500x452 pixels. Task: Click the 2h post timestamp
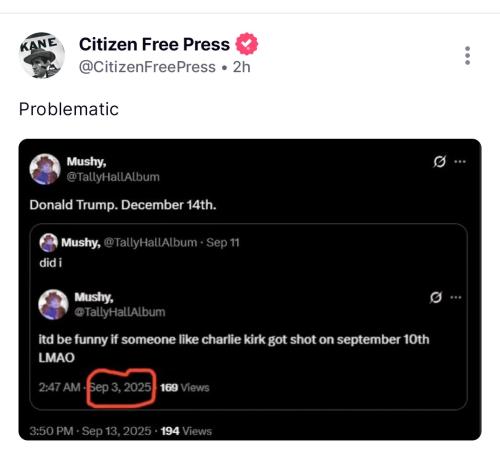point(241,67)
